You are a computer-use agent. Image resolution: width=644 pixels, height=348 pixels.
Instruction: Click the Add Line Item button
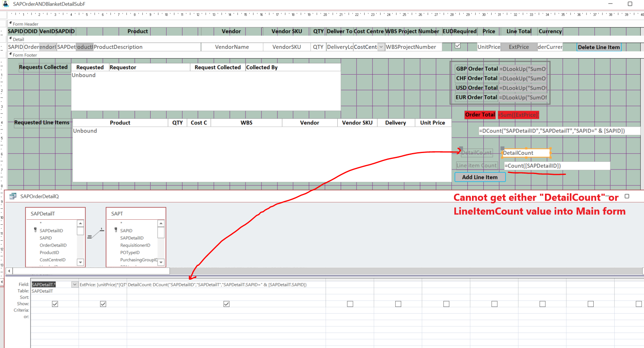[x=480, y=177]
